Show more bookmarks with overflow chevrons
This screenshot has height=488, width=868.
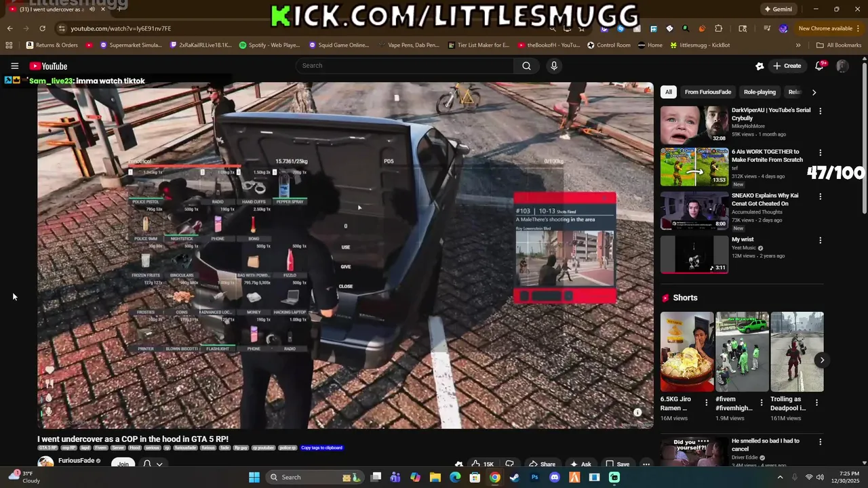coord(798,45)
